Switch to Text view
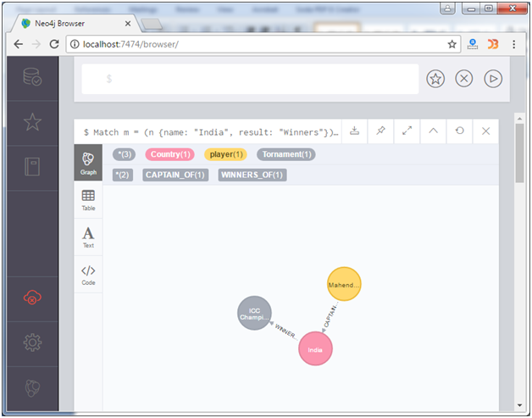 pyautogui.click(x=88, y=237)
